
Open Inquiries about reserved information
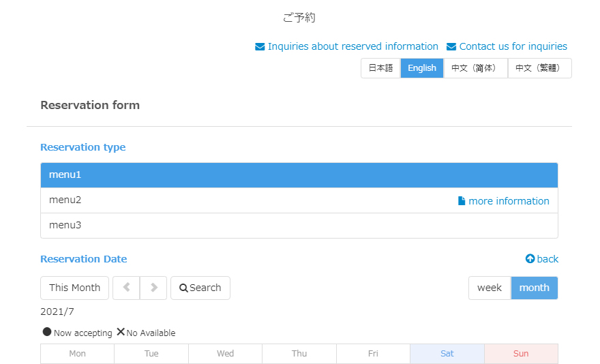pos(346,46)
